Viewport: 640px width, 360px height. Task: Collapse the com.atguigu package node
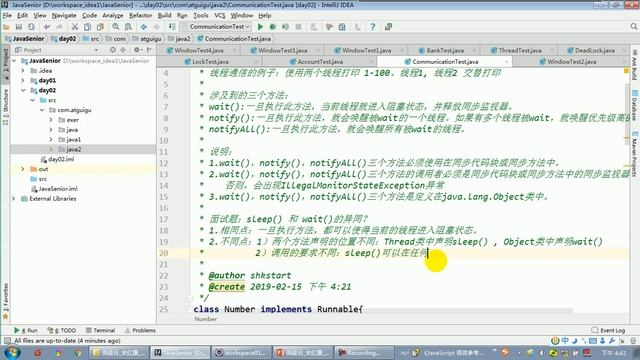pyautogui.click(x=42, y=110)
